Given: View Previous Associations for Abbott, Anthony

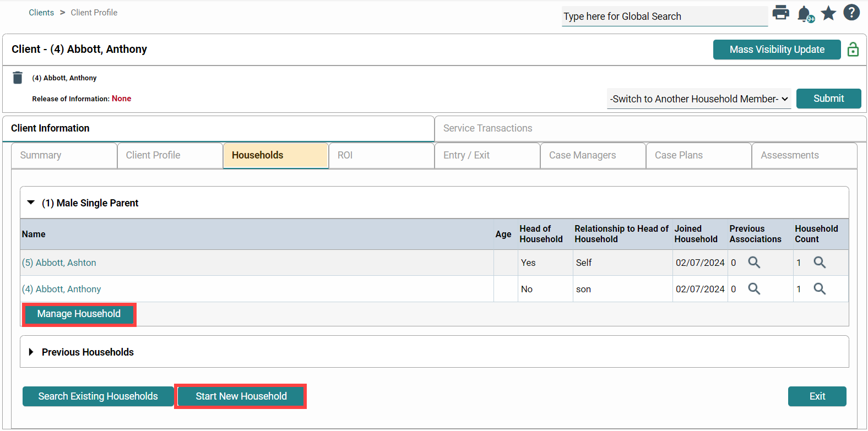Looking at the screenshot, I should (x=754, y=289).
